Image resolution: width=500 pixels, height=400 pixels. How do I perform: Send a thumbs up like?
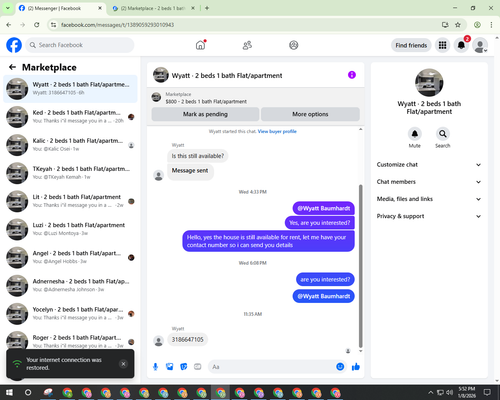[x=356, y=367]
